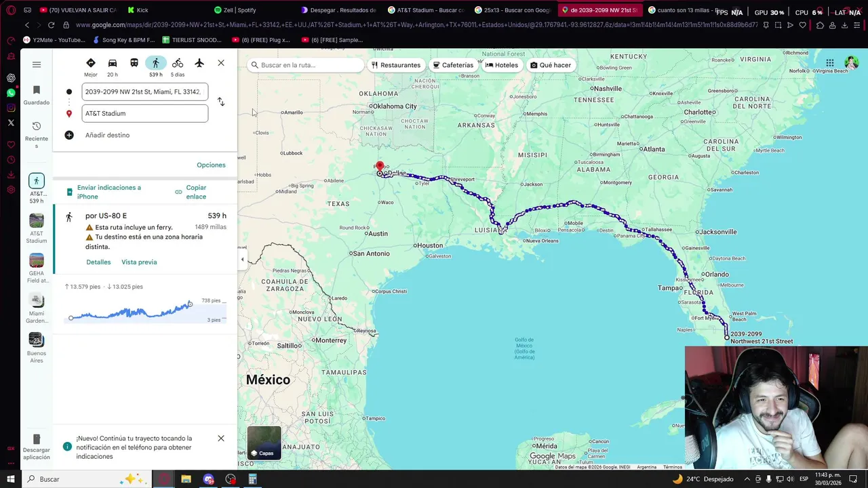Select the public transit travel mode

(x=134, y=63)
